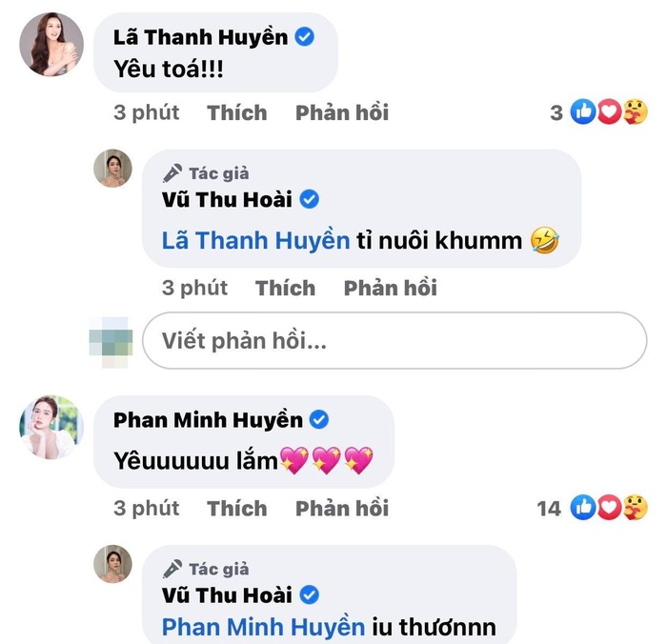Reply to Lã Thanh Huyền's comment with Phản hồi
Screen dimensions: 667x644
342,112
